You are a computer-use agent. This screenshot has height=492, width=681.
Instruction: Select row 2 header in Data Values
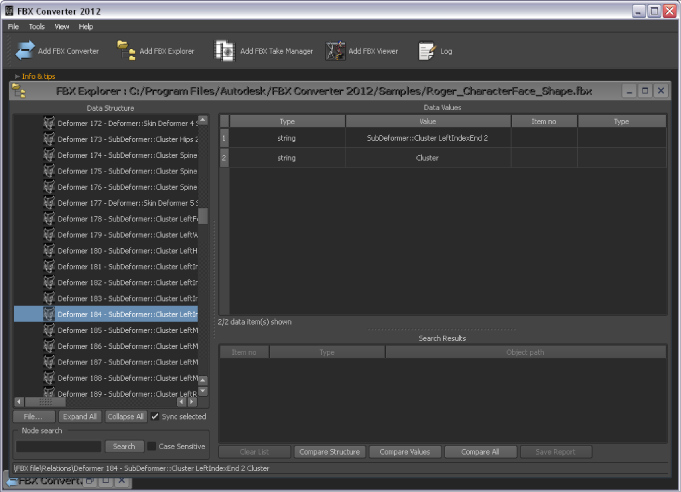coord(224,158)
